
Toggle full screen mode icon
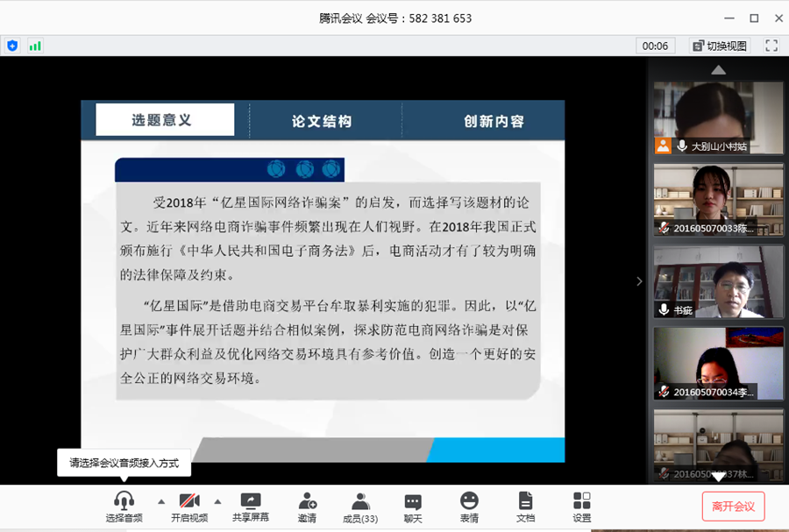(771, 46)
